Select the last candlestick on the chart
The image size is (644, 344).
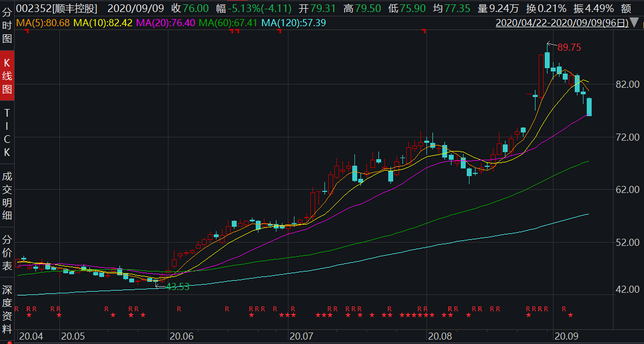(x=589, y=107)
